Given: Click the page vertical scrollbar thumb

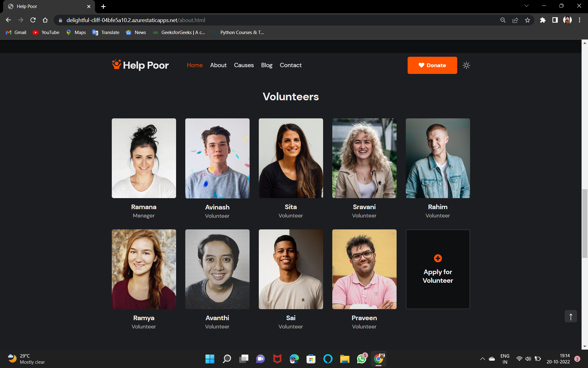Looking at the screenshot, I should click(x=585, y=224).
